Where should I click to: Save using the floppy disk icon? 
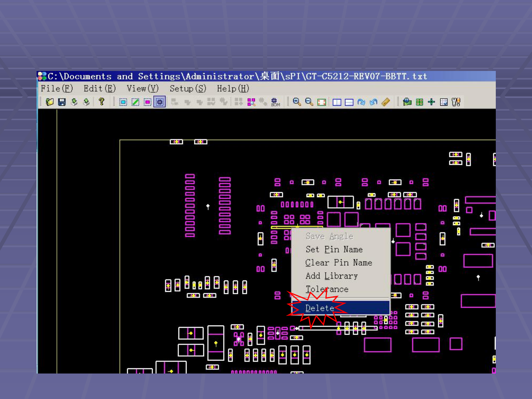[x=62, y=102]
